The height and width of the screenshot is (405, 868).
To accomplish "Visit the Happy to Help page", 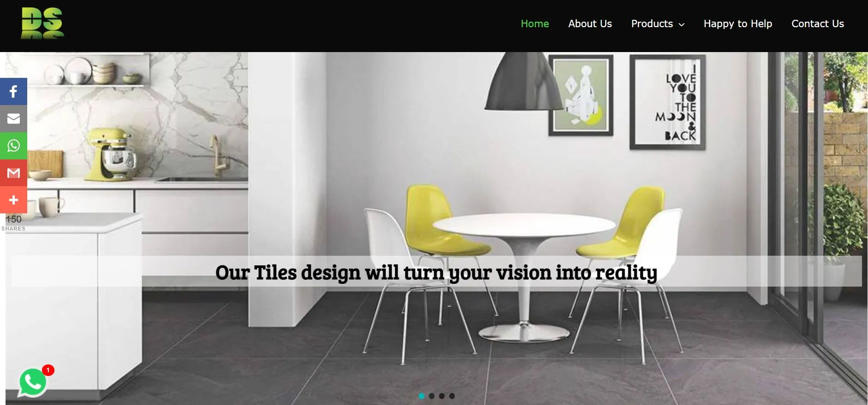I will pos(738,23).
